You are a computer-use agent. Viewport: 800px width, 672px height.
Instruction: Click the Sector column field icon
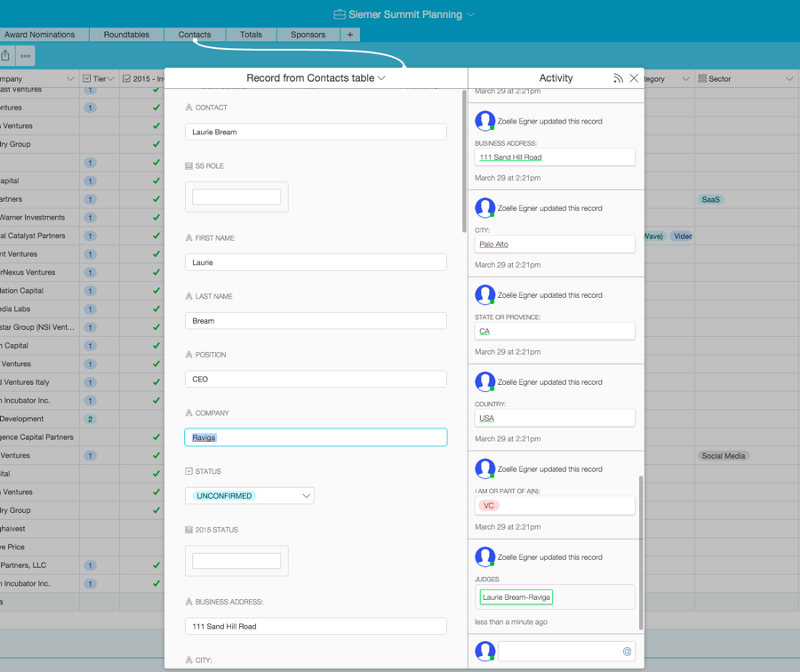(x=703, y=79)
